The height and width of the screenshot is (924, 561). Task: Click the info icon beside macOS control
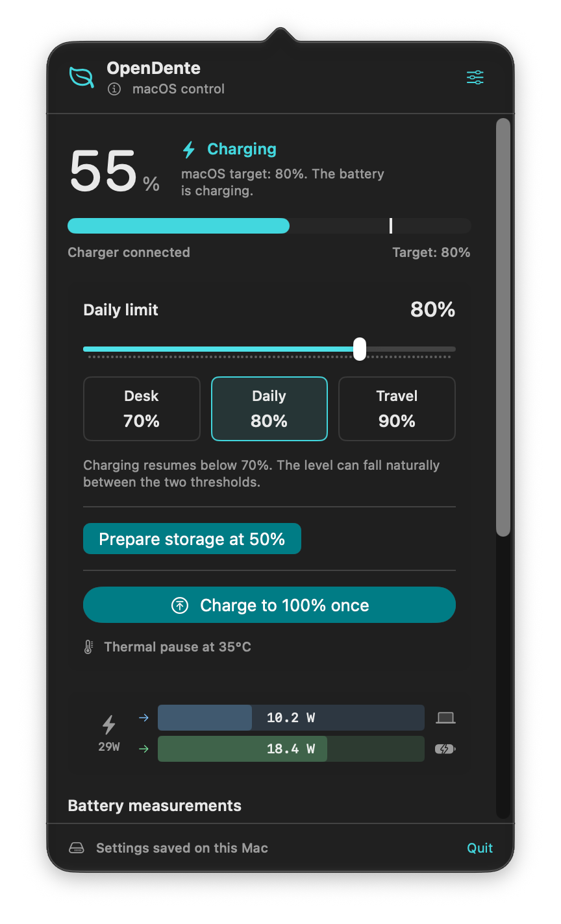click(114, 90)
